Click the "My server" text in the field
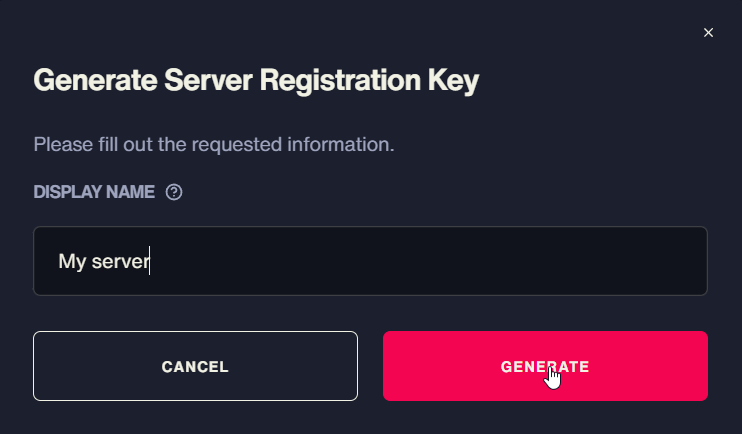Viewport: 742px width, 434px height. coord(104,261)
